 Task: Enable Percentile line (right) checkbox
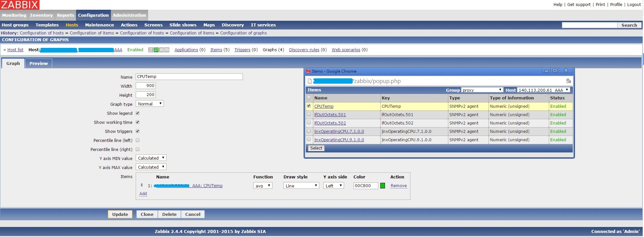point(137,149)
